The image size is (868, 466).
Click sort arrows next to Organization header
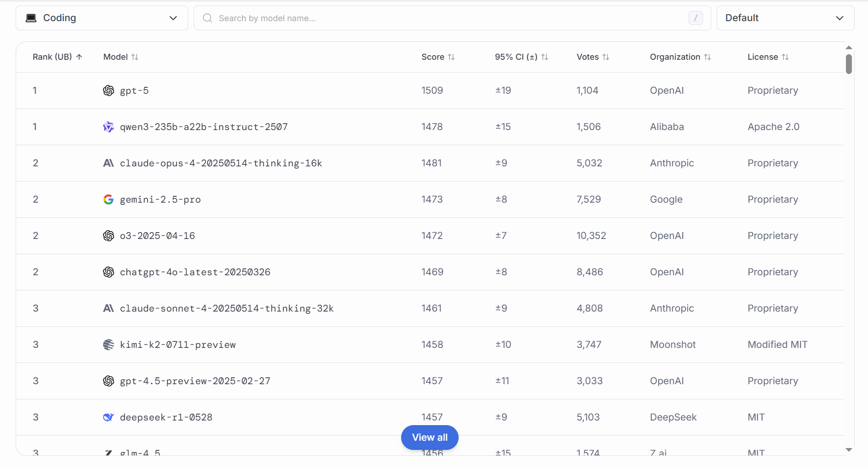pos(707,57)
